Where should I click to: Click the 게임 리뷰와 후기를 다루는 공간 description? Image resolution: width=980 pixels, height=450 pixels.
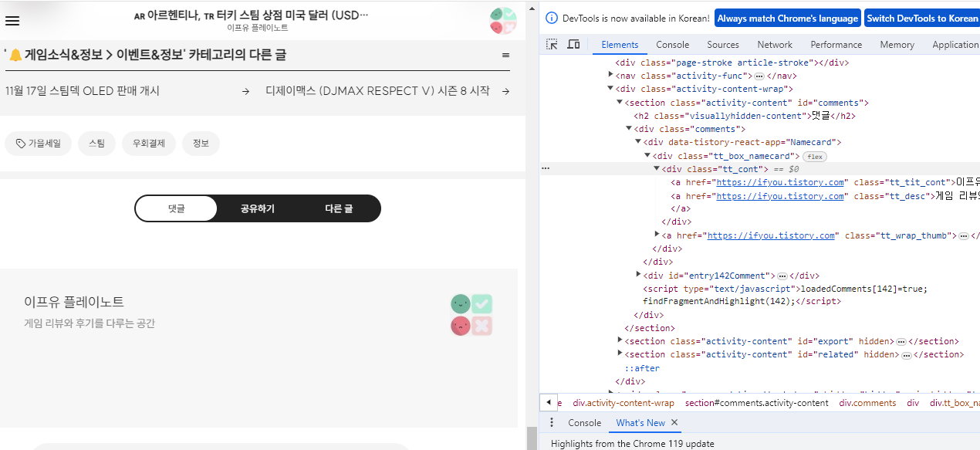(90, 323)
